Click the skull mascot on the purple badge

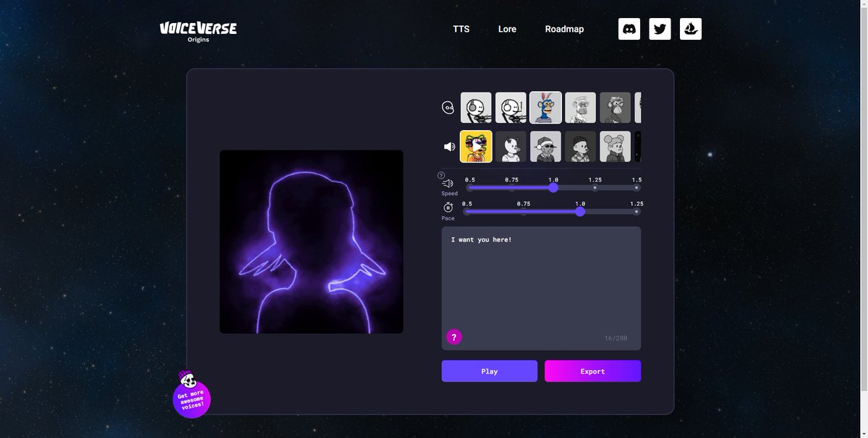187,379
